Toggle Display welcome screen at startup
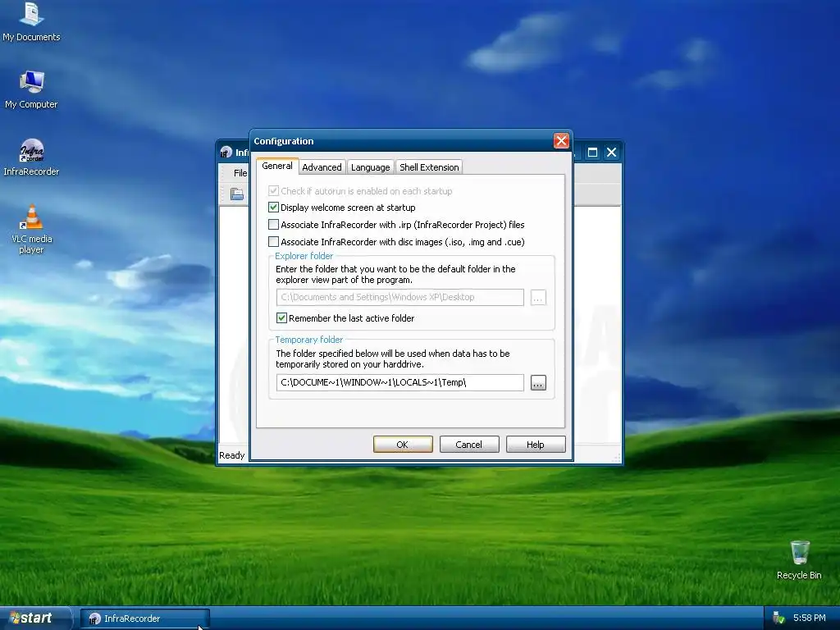This screenshot has width=840, height=630. (273, 208)
